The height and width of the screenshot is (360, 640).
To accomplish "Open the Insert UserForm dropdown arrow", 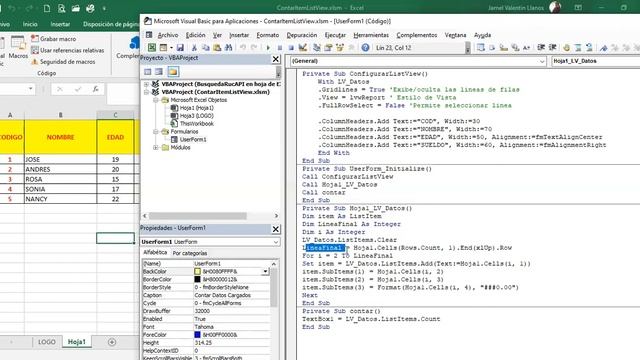I will click(171, 48).
